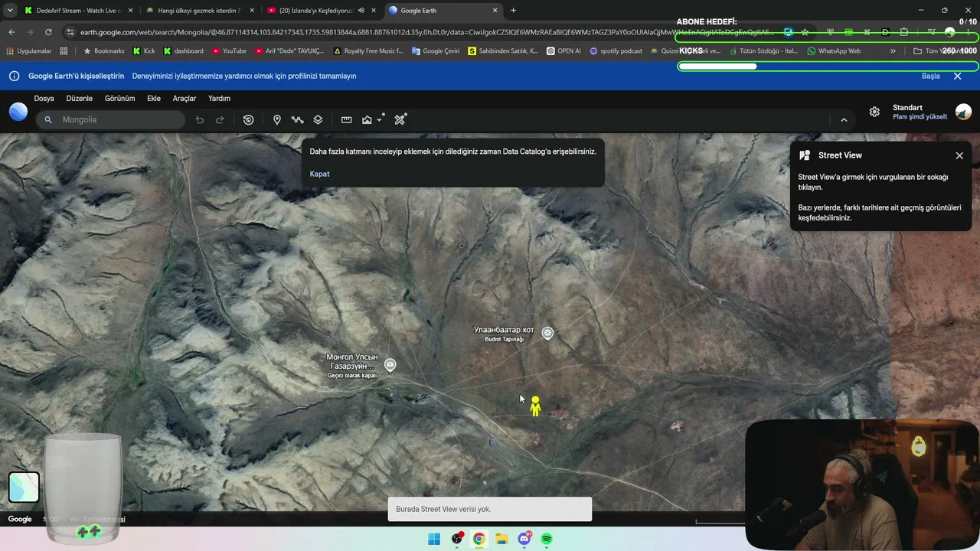Open the Düzenle menu

(x=79, y=98)
